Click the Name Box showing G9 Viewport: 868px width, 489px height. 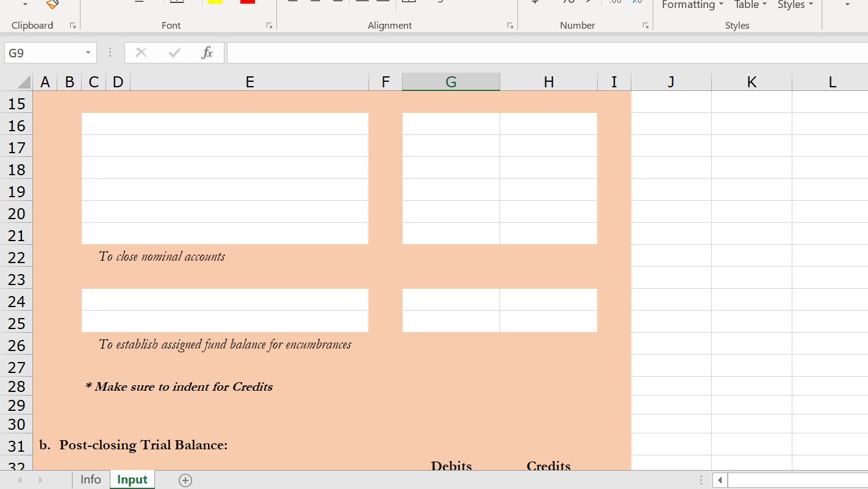coord(45,53)
